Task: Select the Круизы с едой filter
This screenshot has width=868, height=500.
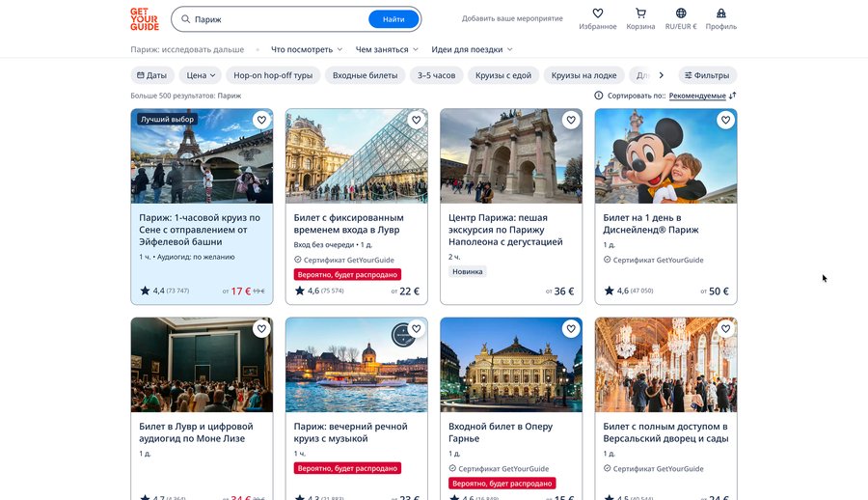Action: click(x=503, y=75)
